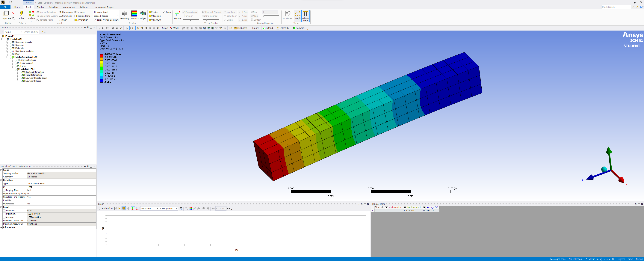Screen dimensions: 644x261
Task: Select the Rotate view tool
Action: pos(131,28)
